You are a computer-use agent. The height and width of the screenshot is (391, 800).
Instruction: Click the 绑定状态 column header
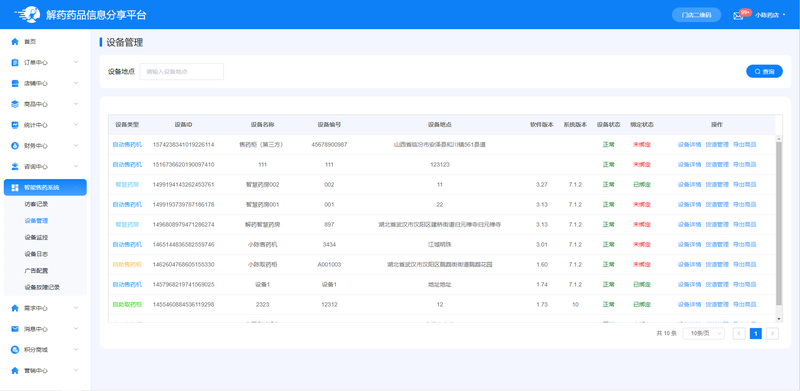point(642,125)
